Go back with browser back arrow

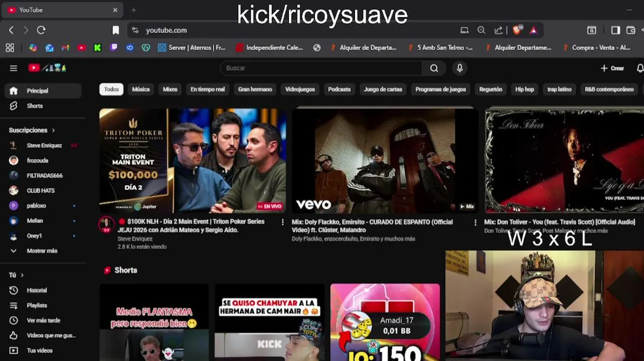(11, 30)
